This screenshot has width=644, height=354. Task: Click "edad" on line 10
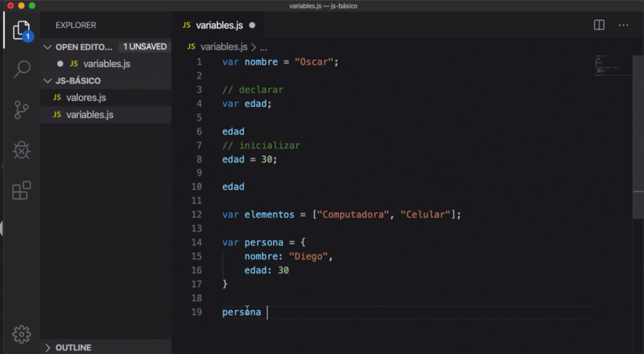point(233,187)
